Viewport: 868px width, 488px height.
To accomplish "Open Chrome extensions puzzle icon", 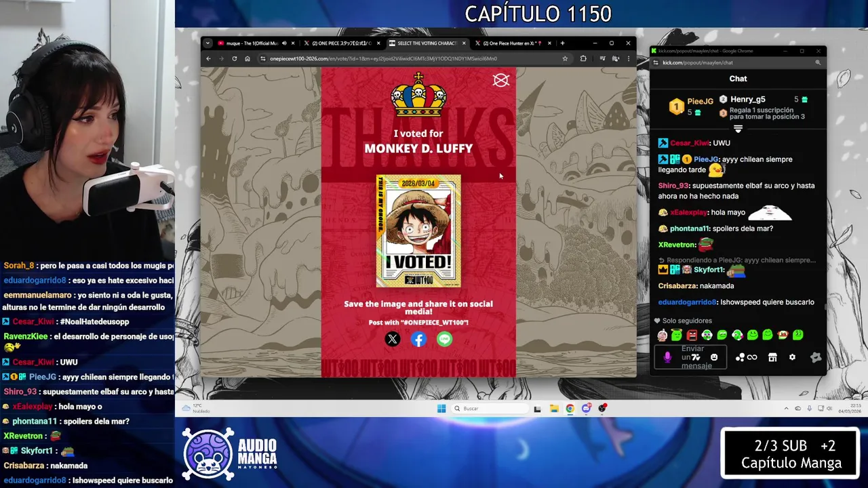I will (583, 58).
